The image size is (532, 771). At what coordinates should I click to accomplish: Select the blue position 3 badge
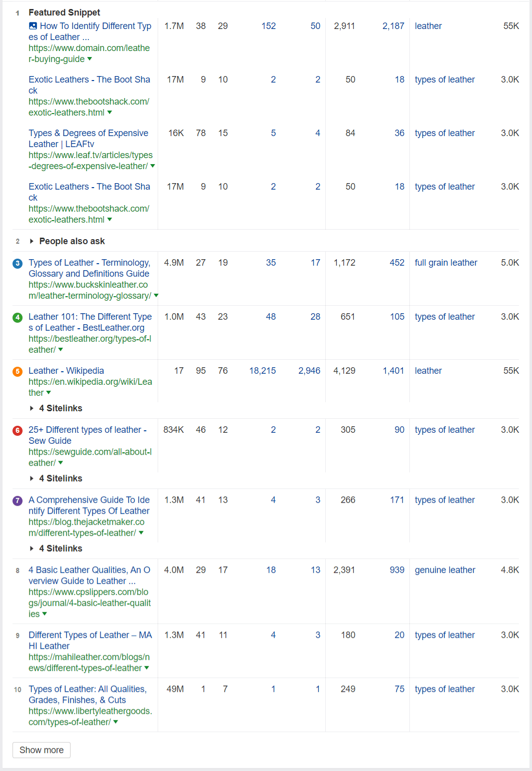[x=18, y=263]
